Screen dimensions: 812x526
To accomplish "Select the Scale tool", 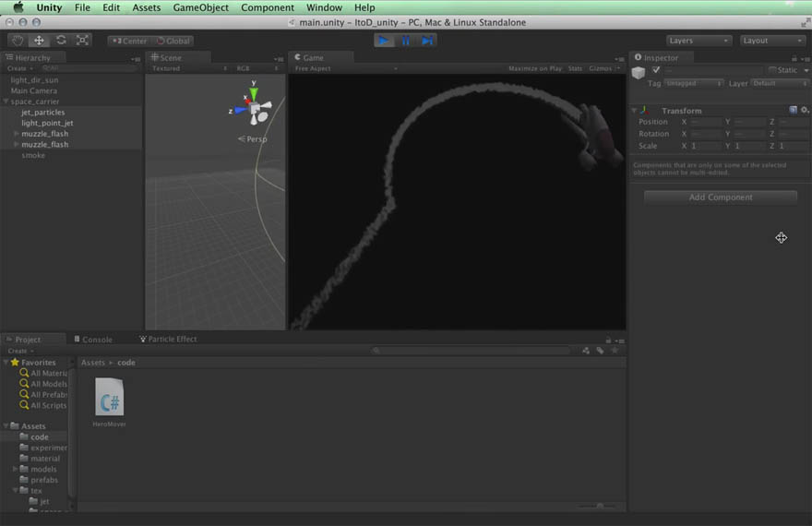I will coord(82,41).
